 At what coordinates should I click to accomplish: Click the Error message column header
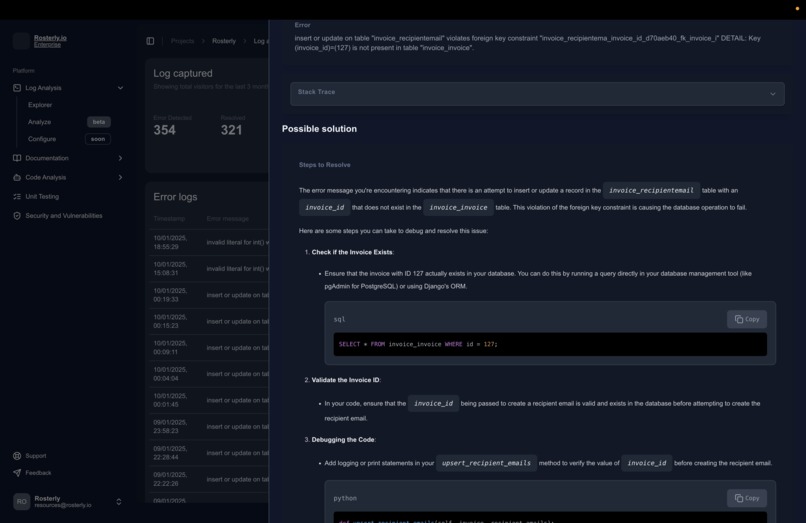[227, 219]
